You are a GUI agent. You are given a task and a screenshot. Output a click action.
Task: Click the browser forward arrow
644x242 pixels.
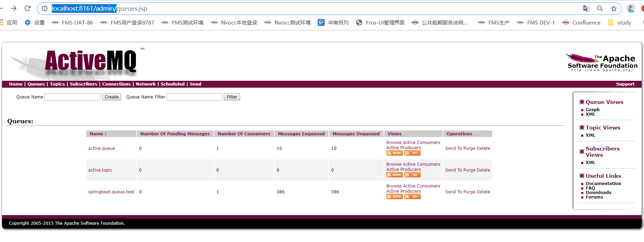13,8
